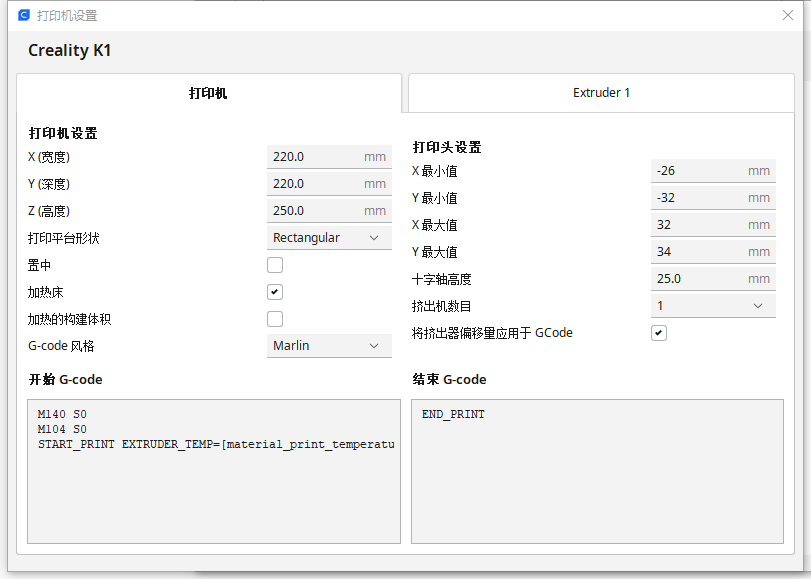Screen dimensions: 811x579
Task: Click the G-code 风格 label
Action: 61,346
